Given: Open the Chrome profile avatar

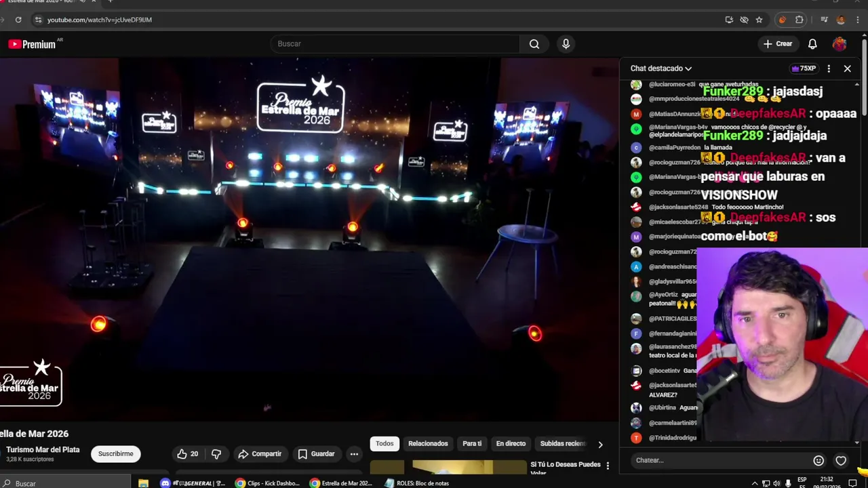Looking at the screenshot, I should pos(841,20).
